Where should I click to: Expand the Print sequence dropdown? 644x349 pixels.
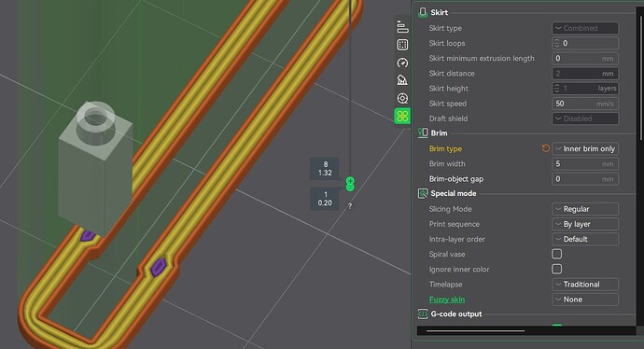585,224
